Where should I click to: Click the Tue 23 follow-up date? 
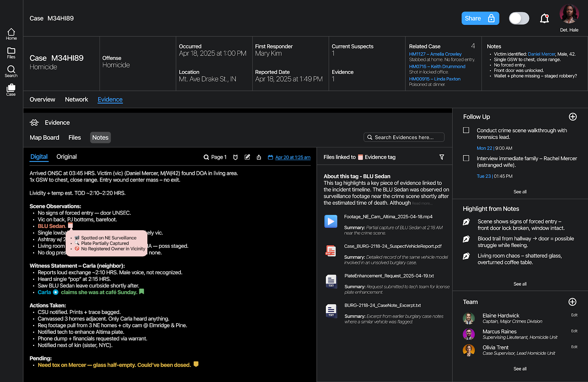pyautogui.click(x=484, y=176)
